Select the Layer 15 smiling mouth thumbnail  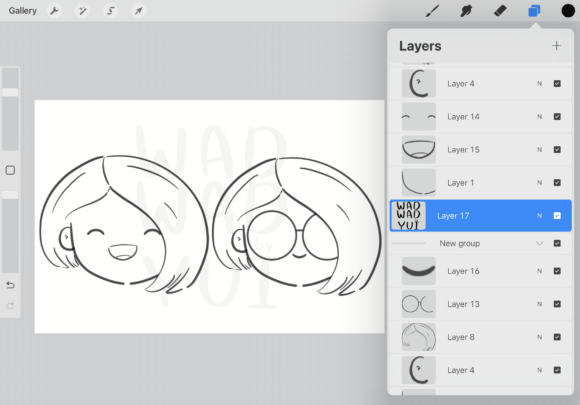419,149
